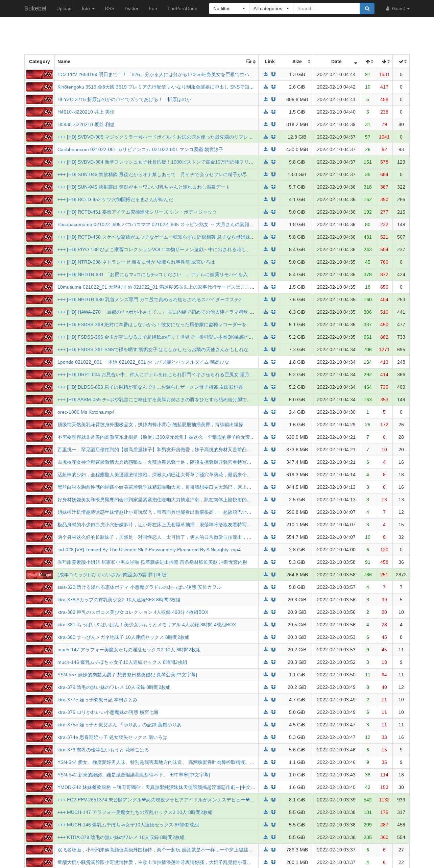Open the All categories dropdown
434x868 pixels.
(x=271, y=8)
